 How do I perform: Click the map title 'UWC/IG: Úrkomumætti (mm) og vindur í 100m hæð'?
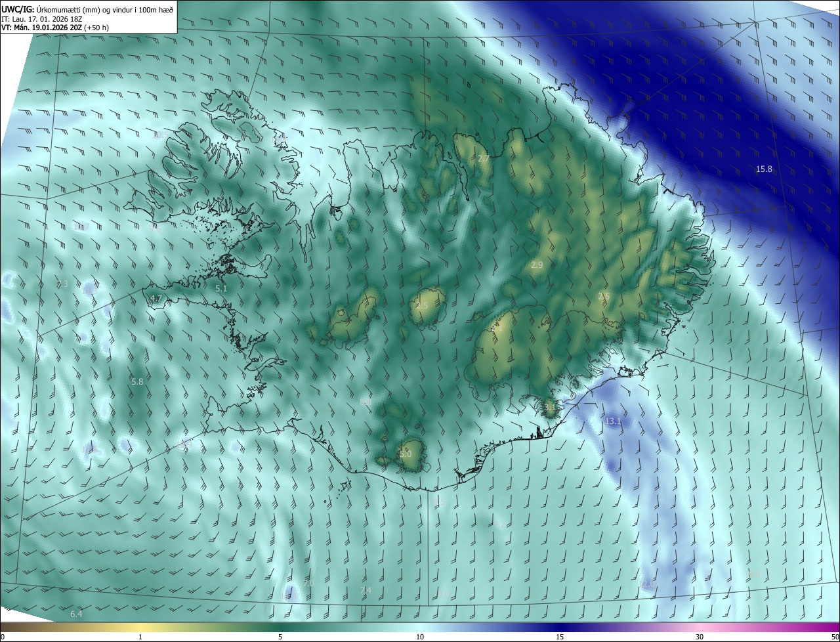pyautogui.click(x=87, y=9)
